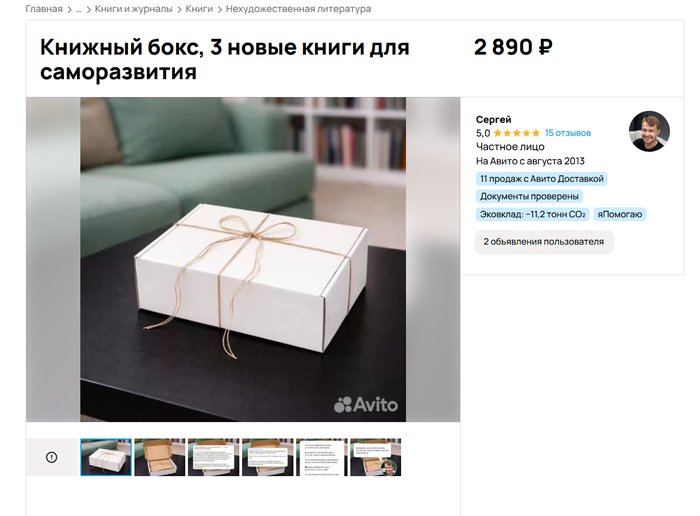Click the Документы проверены badge
This screenshot has height=516, width=700.
[x=529, y=196]
